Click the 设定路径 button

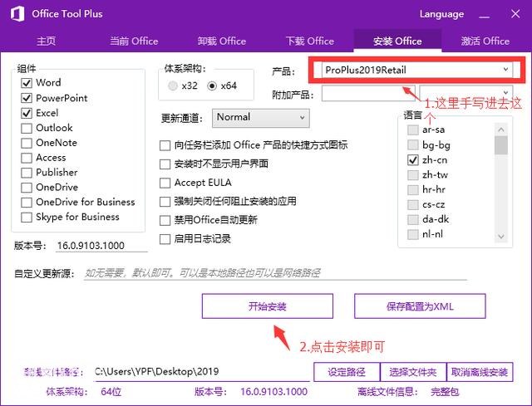click(347, 372)
